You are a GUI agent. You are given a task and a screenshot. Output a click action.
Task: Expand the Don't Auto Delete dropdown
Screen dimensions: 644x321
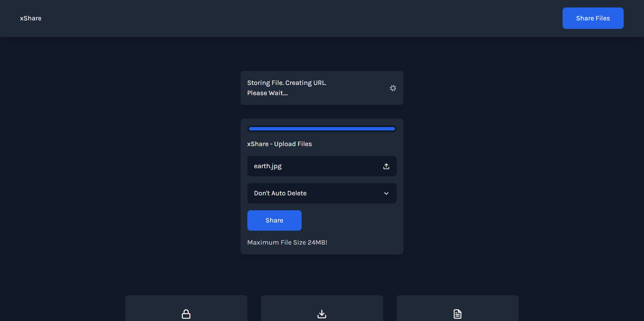322,193
